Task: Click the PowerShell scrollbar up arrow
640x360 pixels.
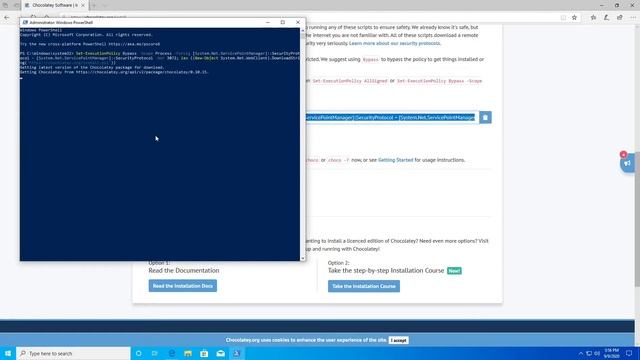Action: (302, 30)
